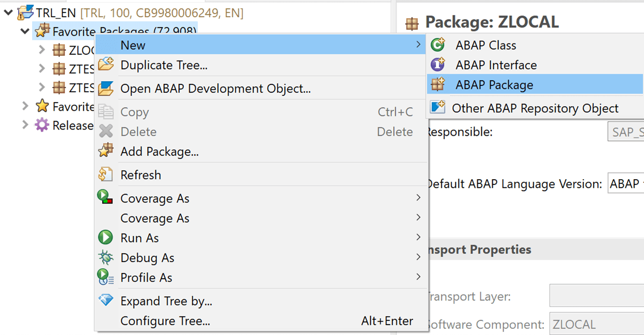Collapse the TRL_EN project node

pyautogui.click(x=8, y=12)
